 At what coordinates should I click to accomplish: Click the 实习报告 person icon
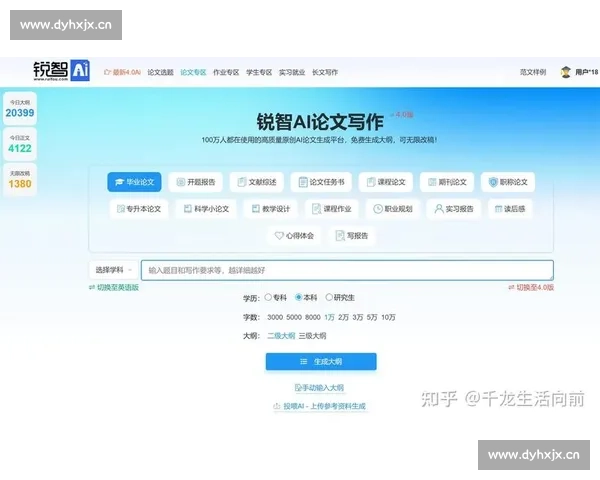click(x=438, y=209)
